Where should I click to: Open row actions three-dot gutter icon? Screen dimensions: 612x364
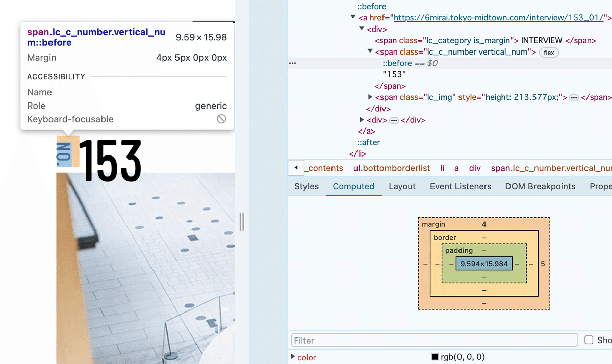click(x=292, y=63)
